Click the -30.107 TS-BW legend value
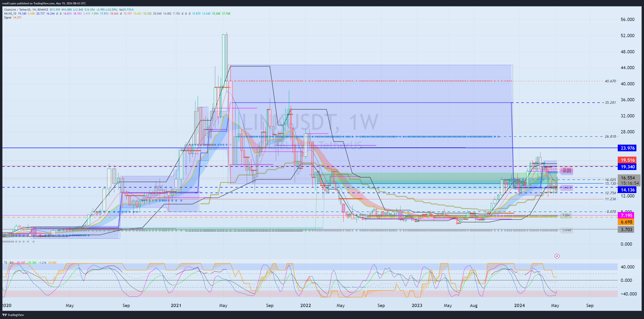 20,262
